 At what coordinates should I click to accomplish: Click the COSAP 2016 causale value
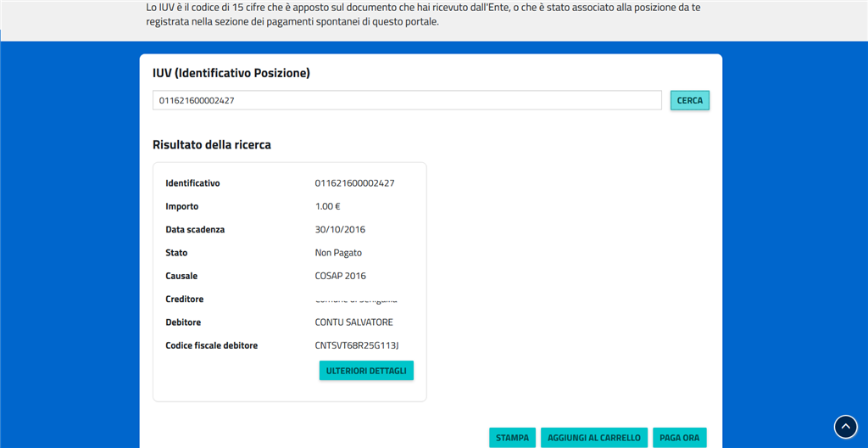click(340, 276)
